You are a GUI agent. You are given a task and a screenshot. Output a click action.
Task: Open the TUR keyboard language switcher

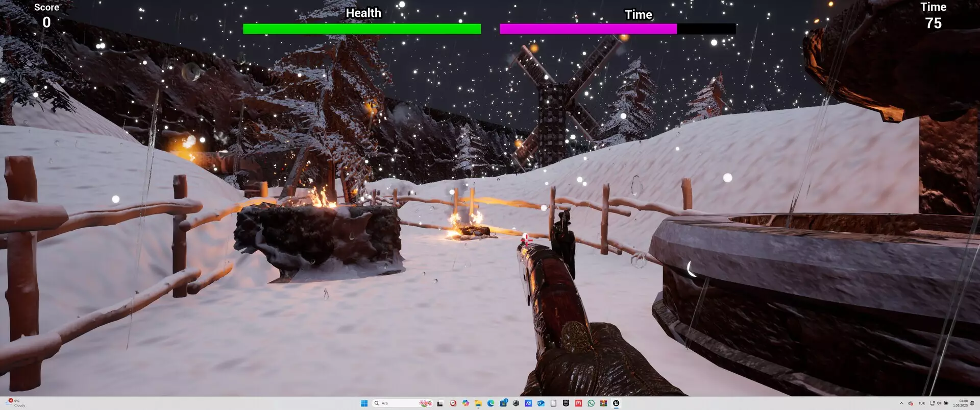click(x=921, y=403)
